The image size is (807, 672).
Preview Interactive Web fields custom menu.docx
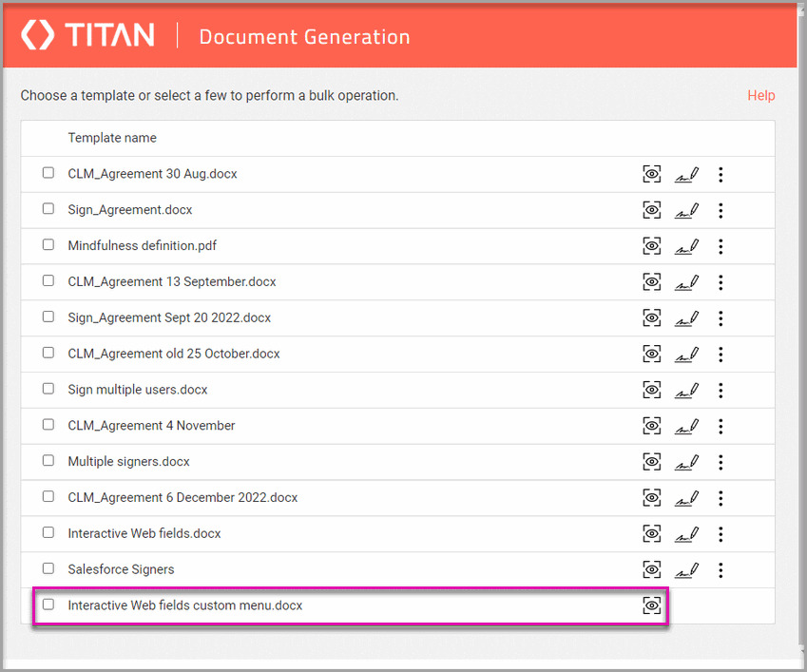click(x=651, y=605)
